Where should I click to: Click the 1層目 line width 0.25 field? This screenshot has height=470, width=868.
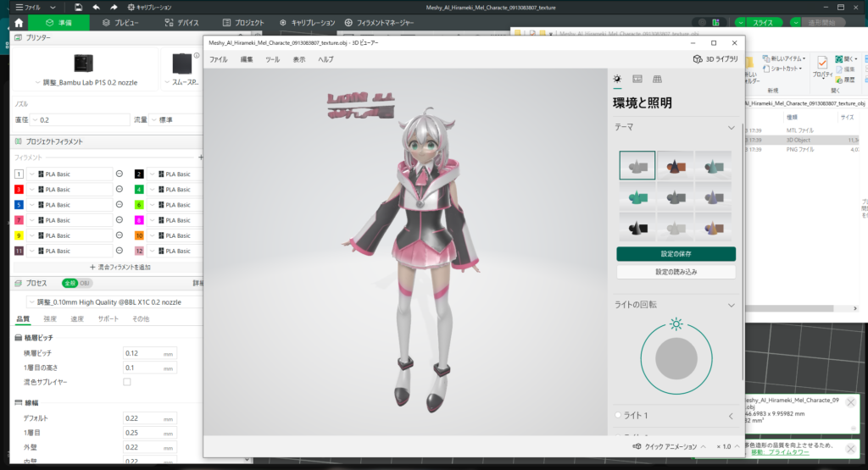click(x=149, y=433)
